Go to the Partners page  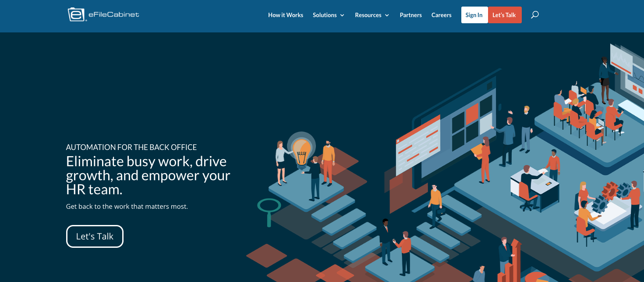tap(411, 15)
